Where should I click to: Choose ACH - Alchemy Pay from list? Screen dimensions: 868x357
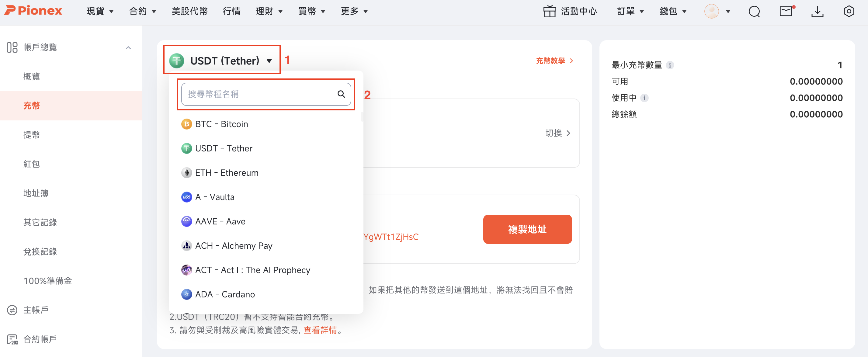(x=266, y=245)
